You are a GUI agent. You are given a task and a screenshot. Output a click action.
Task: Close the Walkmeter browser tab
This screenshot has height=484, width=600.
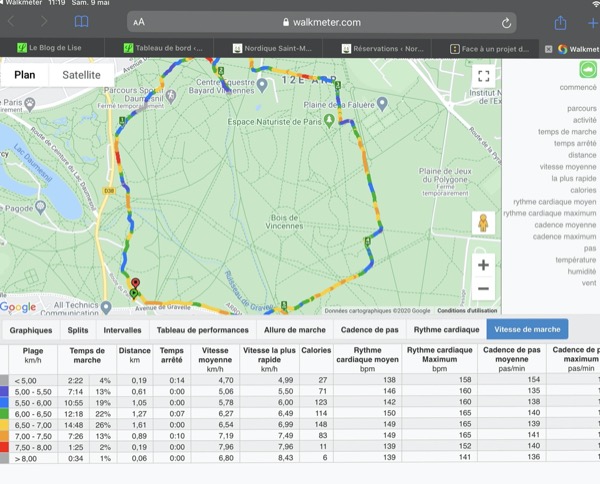548,48
